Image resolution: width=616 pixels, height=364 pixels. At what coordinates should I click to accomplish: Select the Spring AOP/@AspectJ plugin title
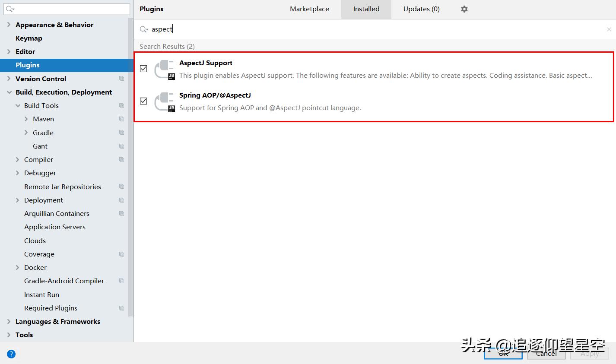pyautogui.click(x=215, y=95)
